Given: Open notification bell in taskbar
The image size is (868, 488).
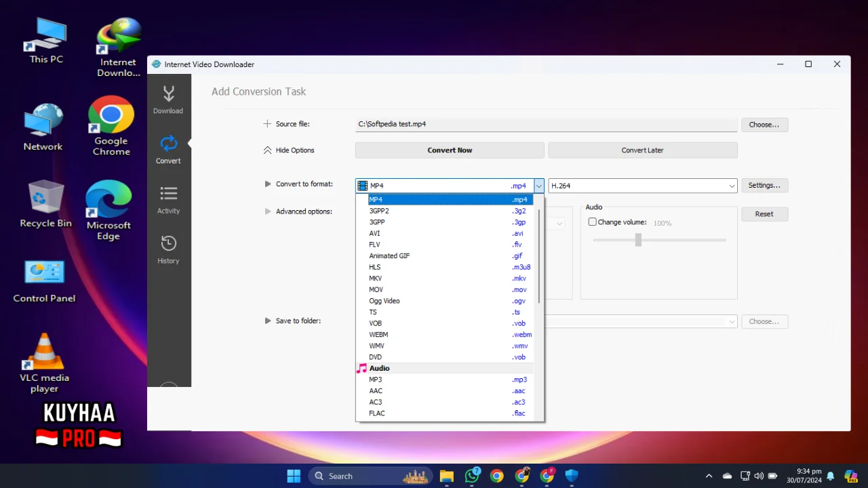Looking at the screenshot, I should pyautogui.click(x=830, y=476).
